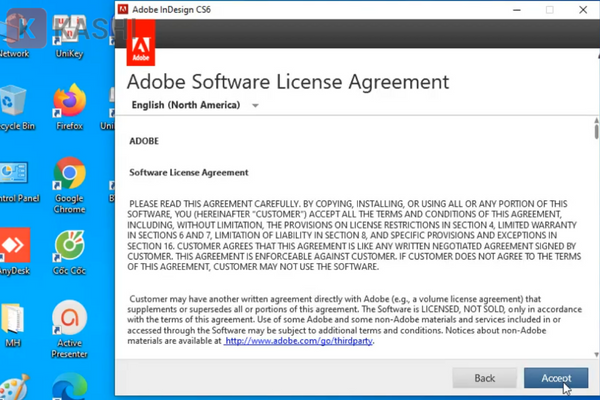The height and width of the screenshot is (400, 600).
Task: Click the UniKey desktop shortcut
Action: point(69,30)
